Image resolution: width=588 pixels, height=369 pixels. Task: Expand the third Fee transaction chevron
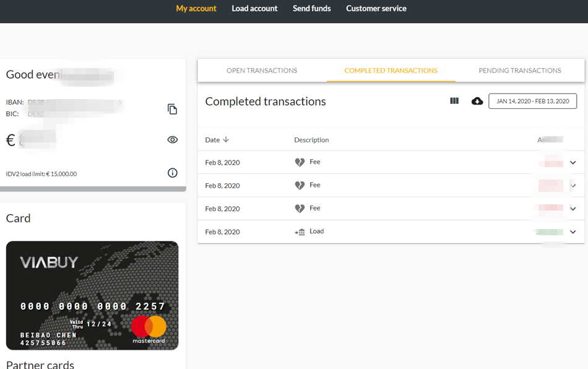[x=573, y=209]
